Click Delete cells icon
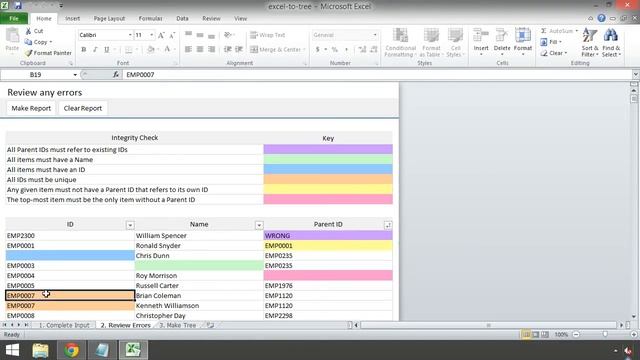The width and height of the screenshot is (640, 360). (x=502, y=36)
